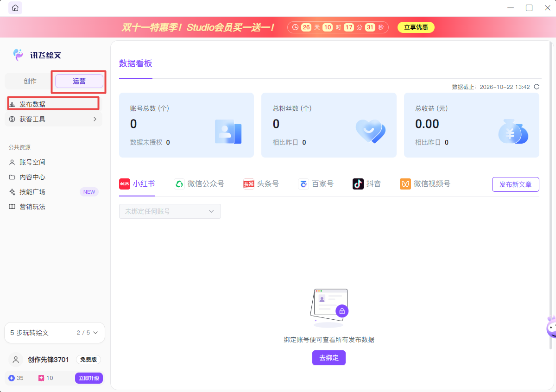Screen dimensions: 556x392
Task: Click the 去绑定 button
Action: click(329, 358)
